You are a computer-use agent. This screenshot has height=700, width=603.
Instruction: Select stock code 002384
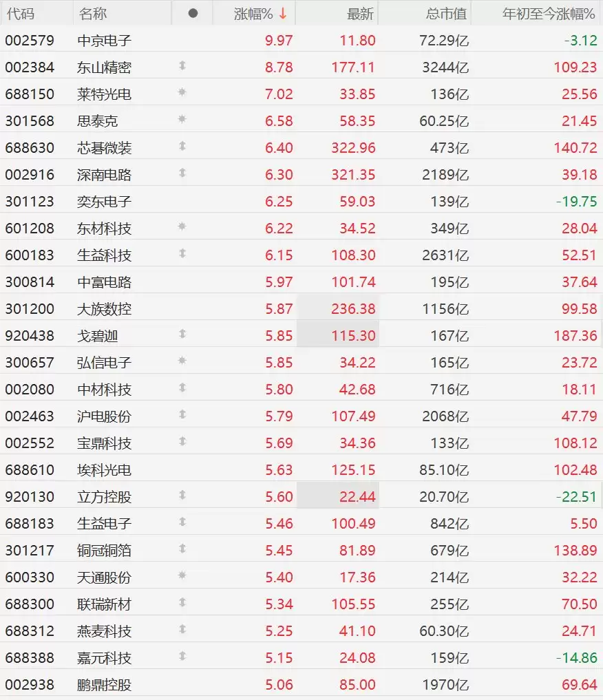pyautogui.click(x=30, y=67)
